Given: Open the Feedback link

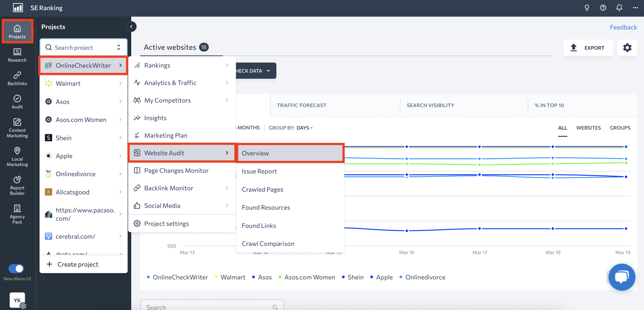Looking at the screenshot, I should 623,27.
